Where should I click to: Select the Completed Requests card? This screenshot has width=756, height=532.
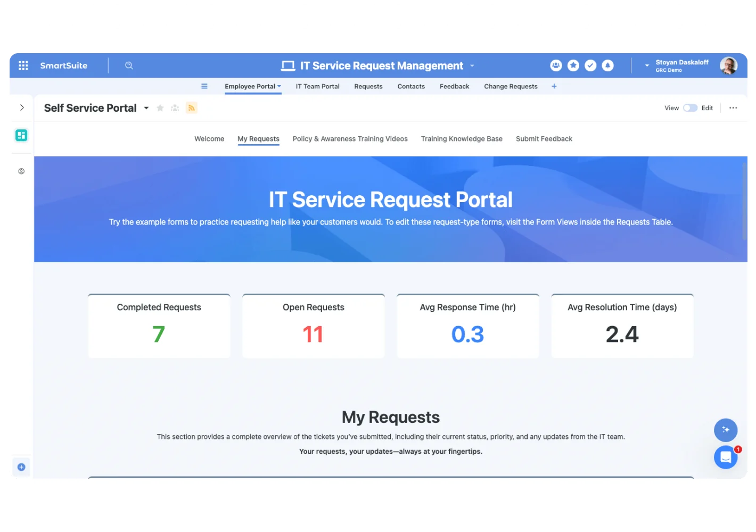click(x=159, y=326)
